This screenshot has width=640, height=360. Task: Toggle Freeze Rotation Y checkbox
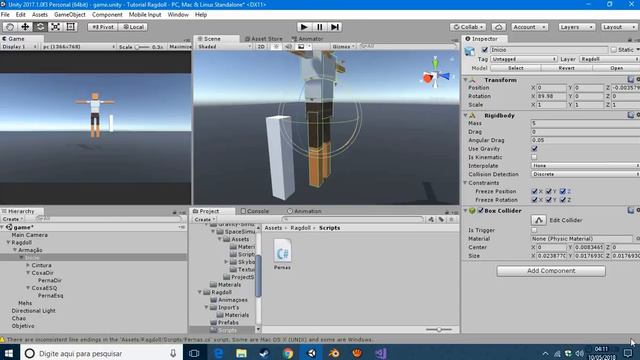coord(549,200)
